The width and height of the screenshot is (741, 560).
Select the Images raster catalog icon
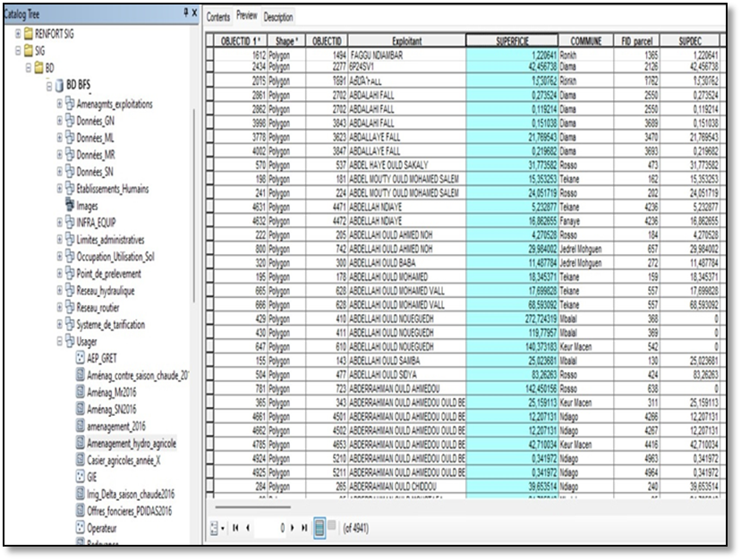pos(69,204)
